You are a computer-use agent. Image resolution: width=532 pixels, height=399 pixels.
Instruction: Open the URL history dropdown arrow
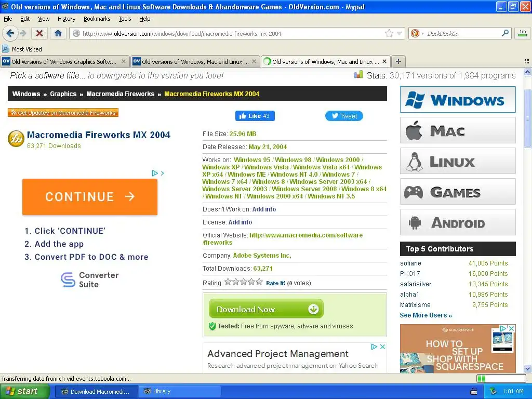pos(400,33)
